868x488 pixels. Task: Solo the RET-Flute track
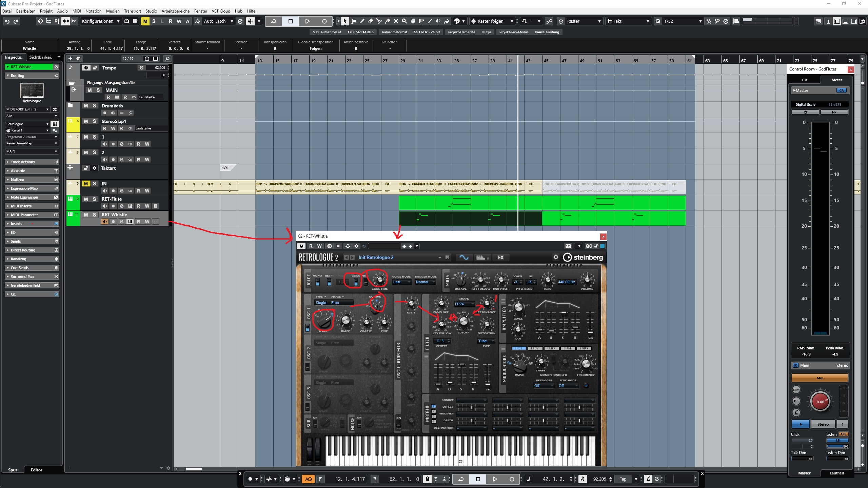(95, 199)
